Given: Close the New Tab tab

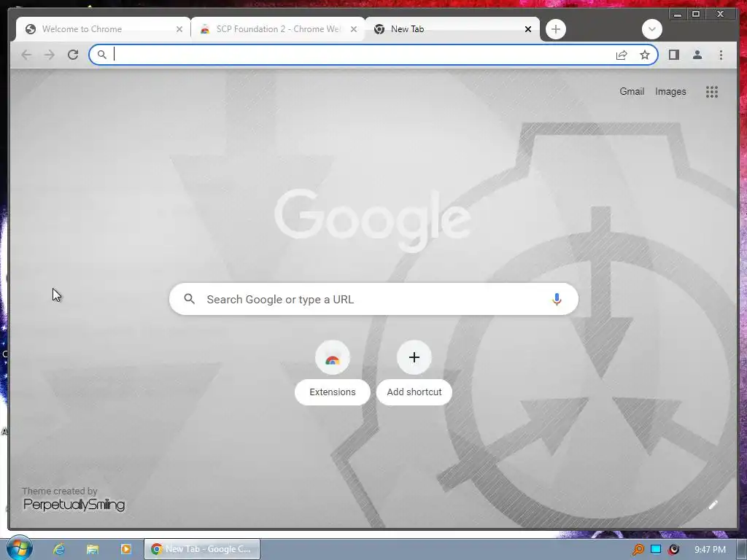Looking at the screenshot, I should [x=528, y=29].
